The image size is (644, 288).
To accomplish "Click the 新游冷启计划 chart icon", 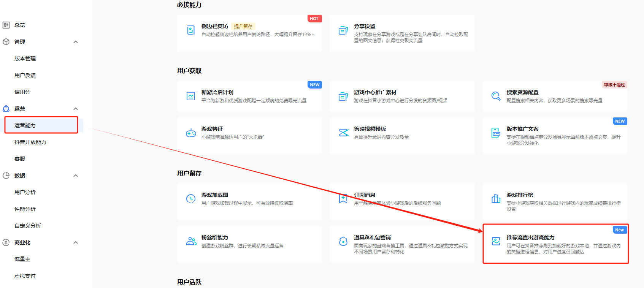I will point(191,96).
